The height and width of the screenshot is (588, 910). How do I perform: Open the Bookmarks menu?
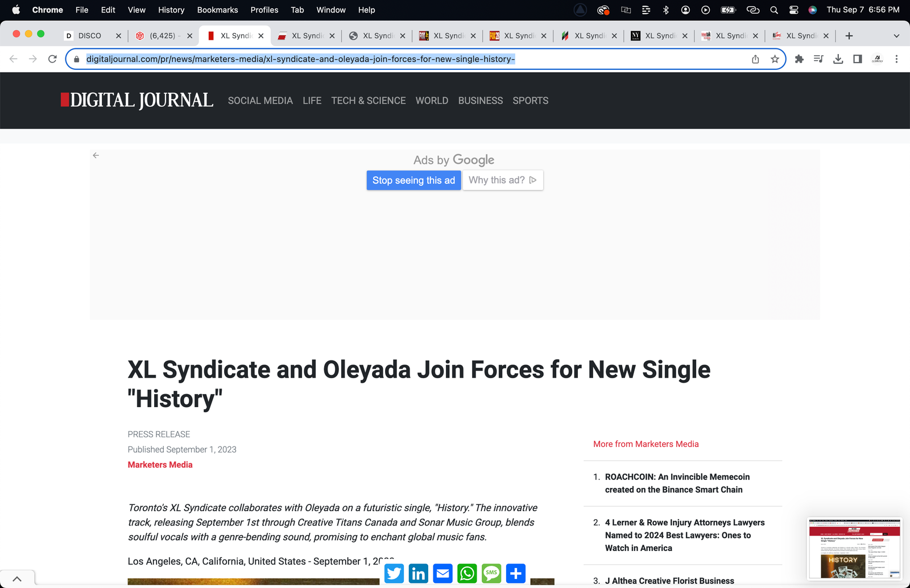(x=217, y=10)
